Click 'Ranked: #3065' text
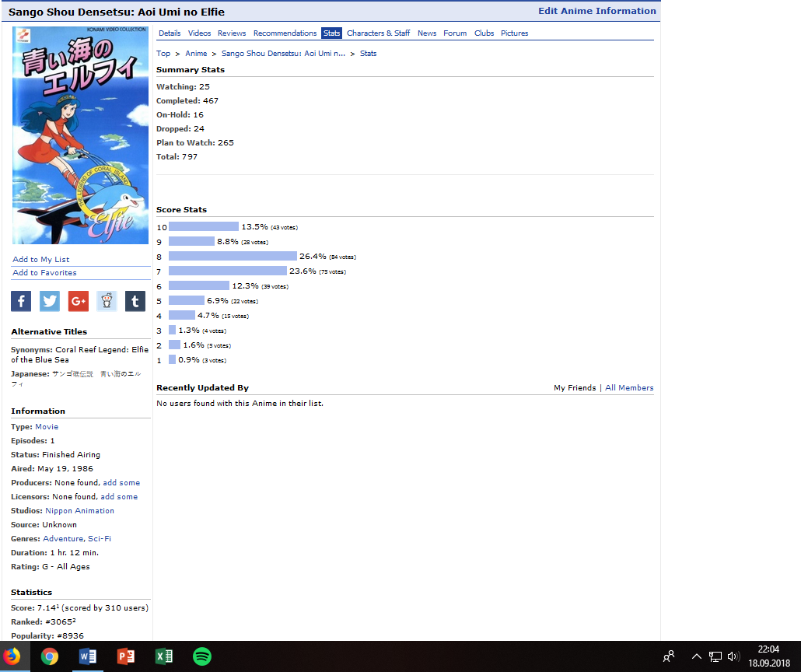801x672 pixels. (x=44, y=622)
